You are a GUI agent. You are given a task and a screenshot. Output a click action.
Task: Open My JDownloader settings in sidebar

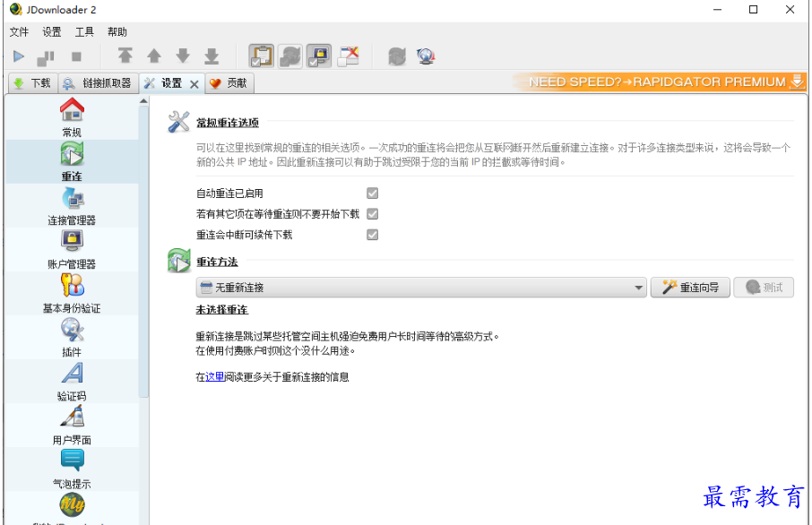72,509
